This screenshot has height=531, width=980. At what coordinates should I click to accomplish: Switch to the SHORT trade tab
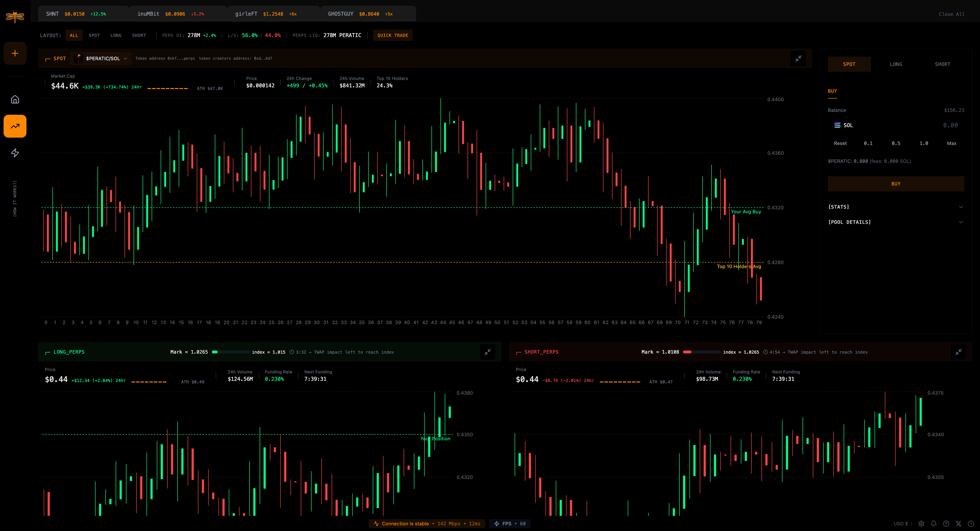[942, 64]
